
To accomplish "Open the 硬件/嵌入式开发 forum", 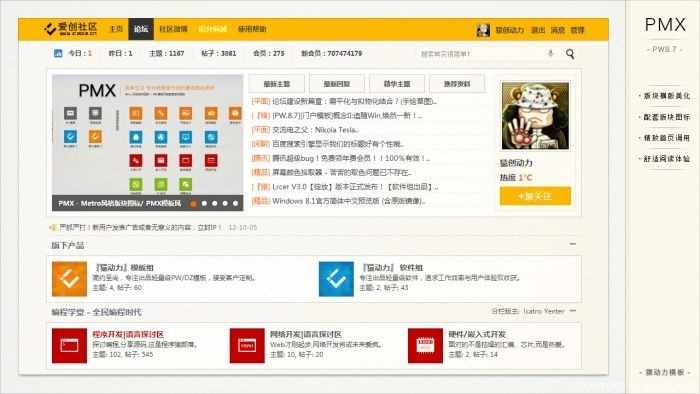I will coord(477,334).
